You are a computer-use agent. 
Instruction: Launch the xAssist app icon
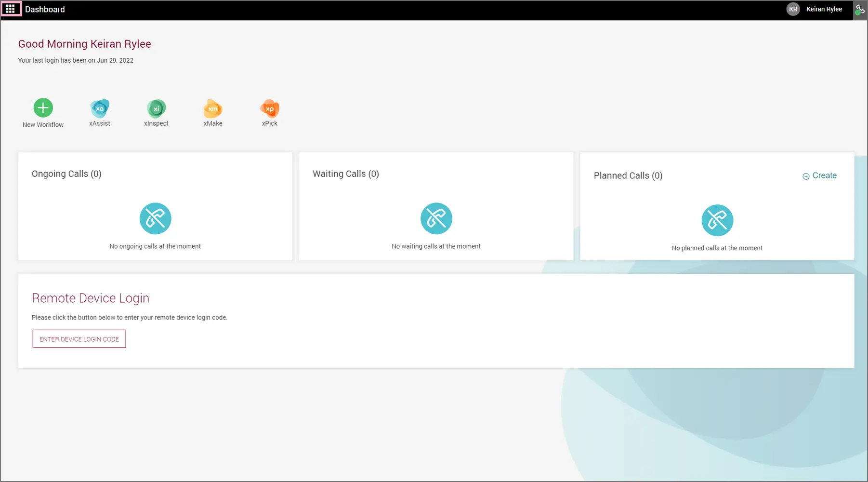[x=100, y=108]
